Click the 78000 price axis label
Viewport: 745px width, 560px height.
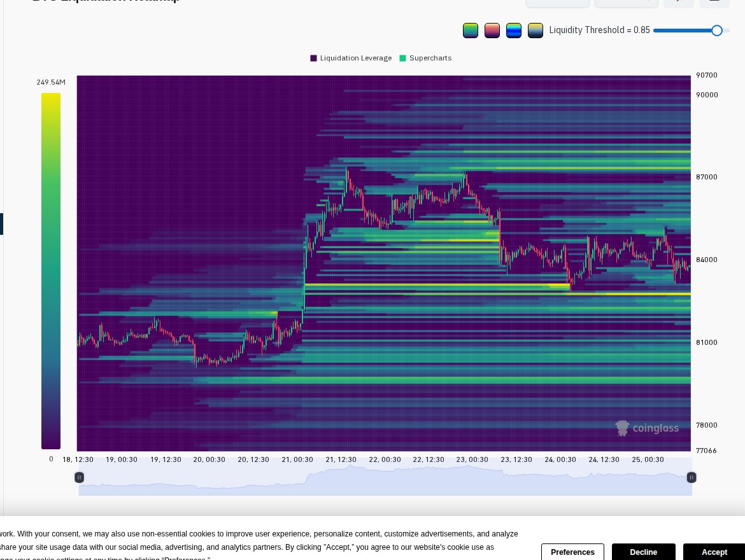tap(707, 424)
